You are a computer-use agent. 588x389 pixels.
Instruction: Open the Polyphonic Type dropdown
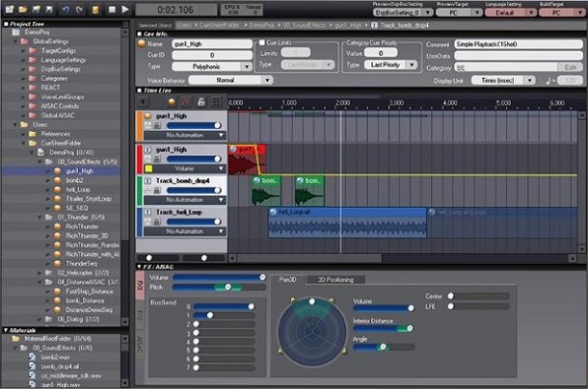point(208,66)
